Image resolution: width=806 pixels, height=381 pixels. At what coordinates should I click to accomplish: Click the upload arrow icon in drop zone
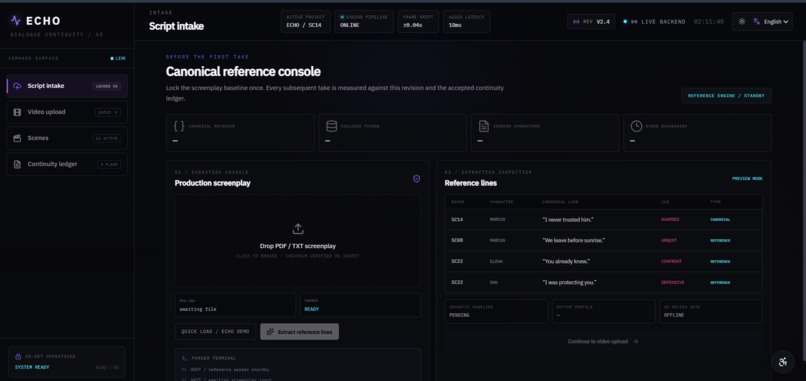[298, 229]
